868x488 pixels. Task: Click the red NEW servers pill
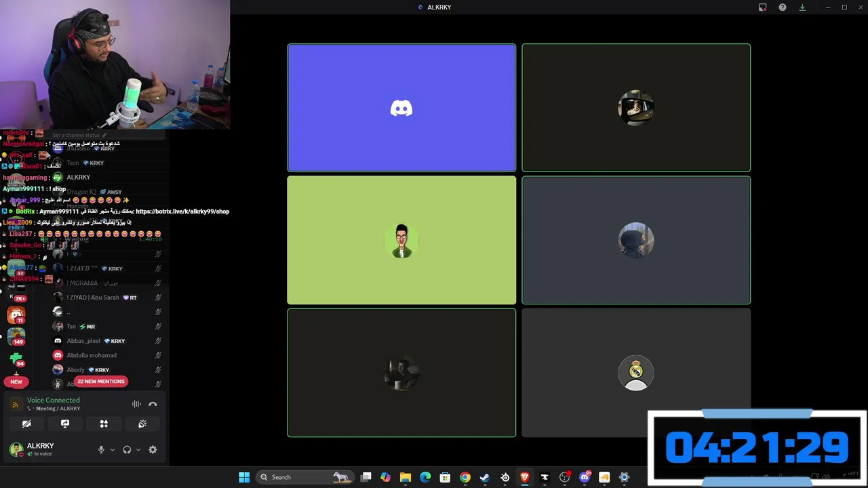coord(16,382)
